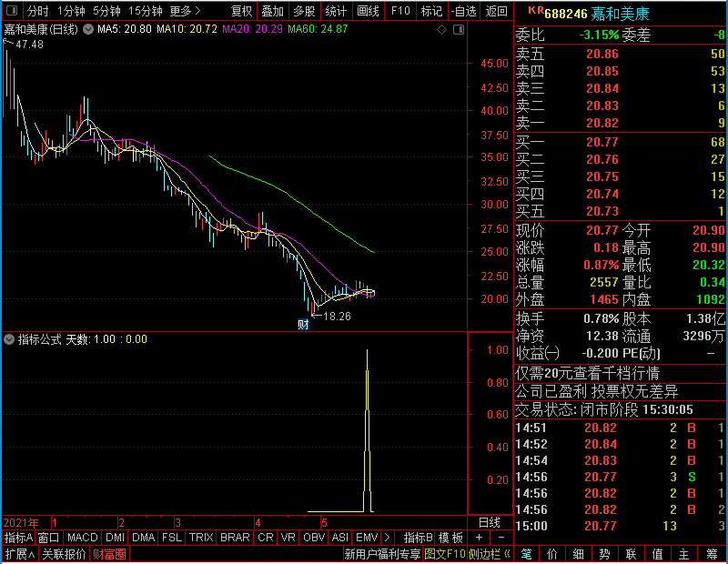Viewport: 728px width, 564px height.
Task: Switch the indicator to DMA
Action: pyautogui.click(x=143, y=538)
